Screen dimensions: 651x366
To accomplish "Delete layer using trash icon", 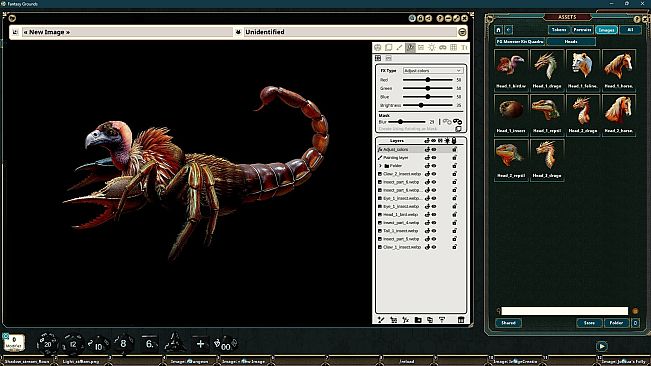I will pyautogui.click(x=461, y=320).
